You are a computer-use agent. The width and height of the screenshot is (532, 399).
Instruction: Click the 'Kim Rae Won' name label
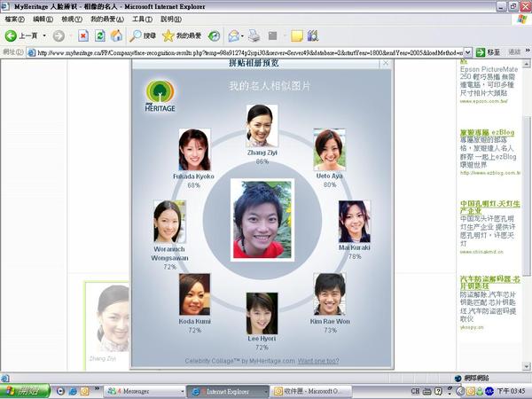[x=330, y=321]
